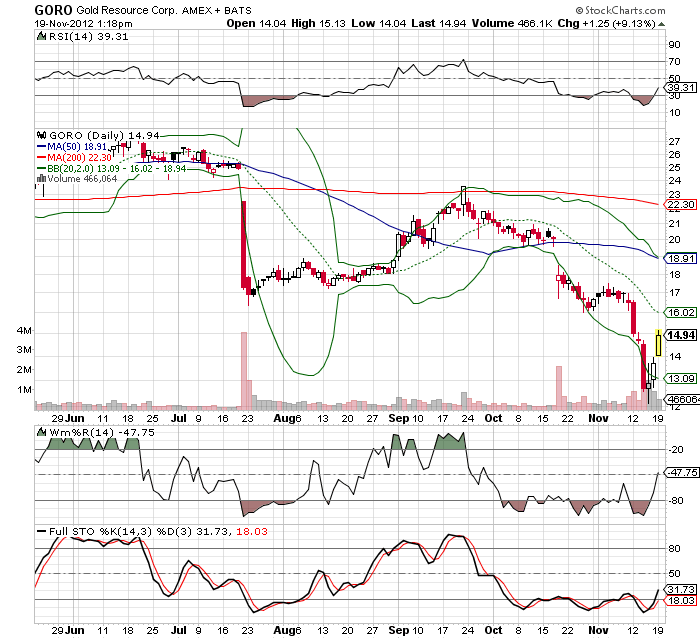700x639 pixels.
Task: Click the -47.75 Williams %R value tag
Action: click(681, 472)
